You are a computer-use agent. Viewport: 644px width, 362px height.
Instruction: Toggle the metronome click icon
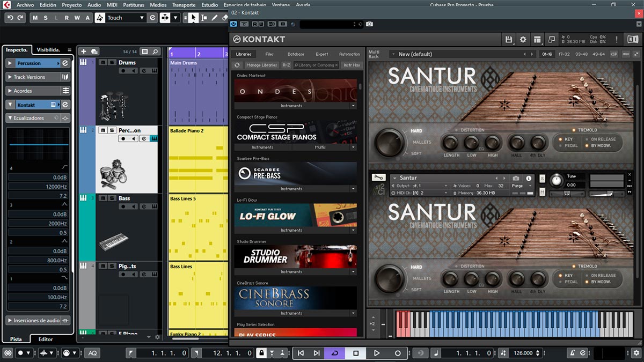click(573, 353)
